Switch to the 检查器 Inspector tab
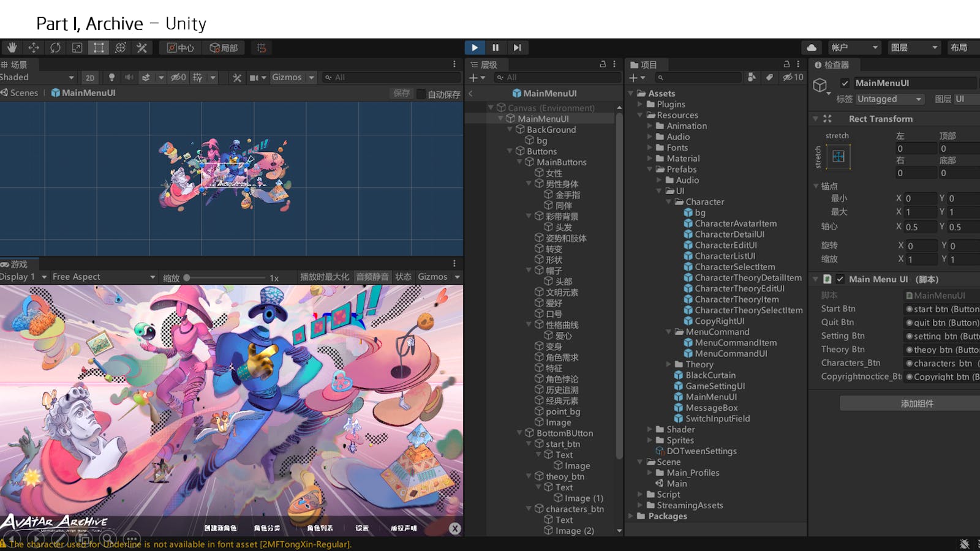 pyautogui.click(x=831, y=65)
